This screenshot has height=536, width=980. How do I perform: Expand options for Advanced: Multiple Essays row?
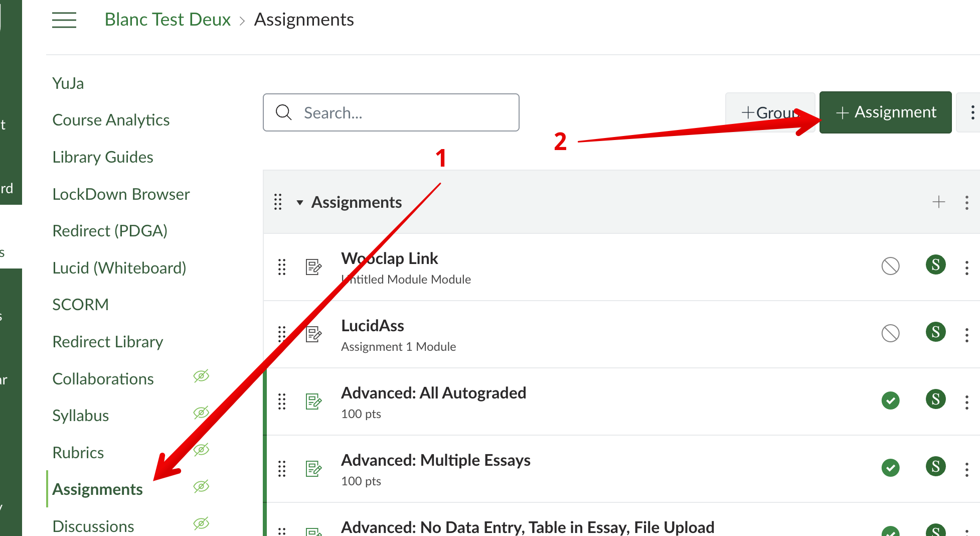coord(966,469)
